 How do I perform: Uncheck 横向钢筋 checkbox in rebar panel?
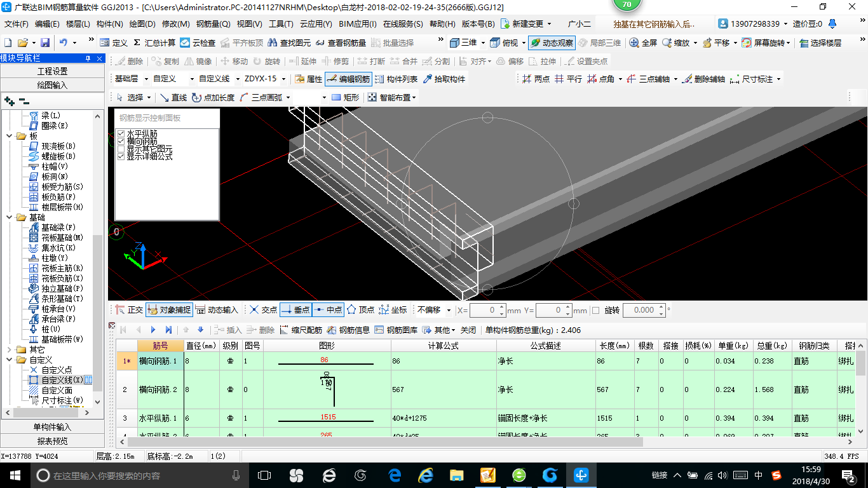point(121,141)
